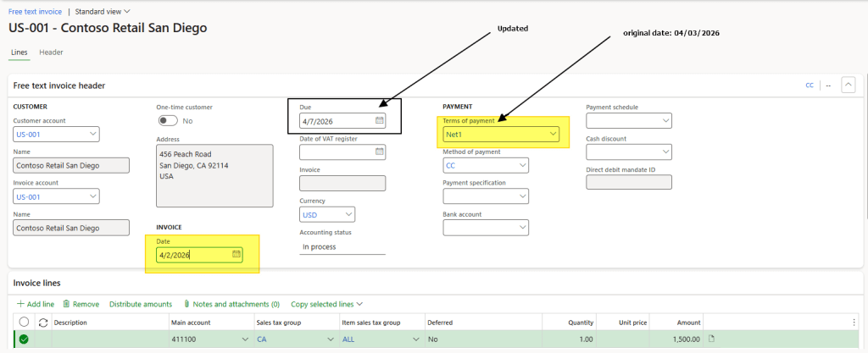Open Date of VAT register calendar
868x353 pixels.
[380, 152]
